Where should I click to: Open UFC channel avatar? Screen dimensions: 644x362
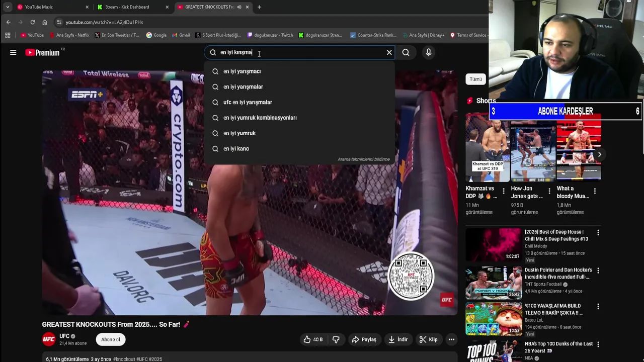click(49, 339)
